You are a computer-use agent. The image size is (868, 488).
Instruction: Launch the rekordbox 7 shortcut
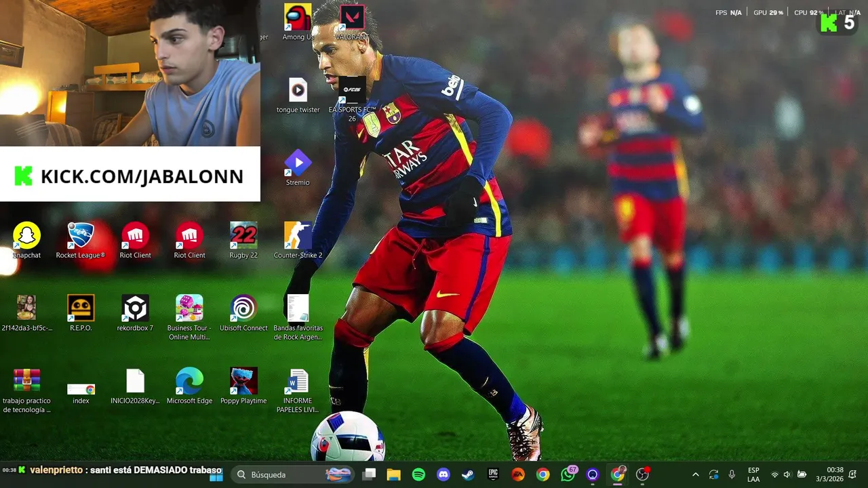tap(135, 313)
